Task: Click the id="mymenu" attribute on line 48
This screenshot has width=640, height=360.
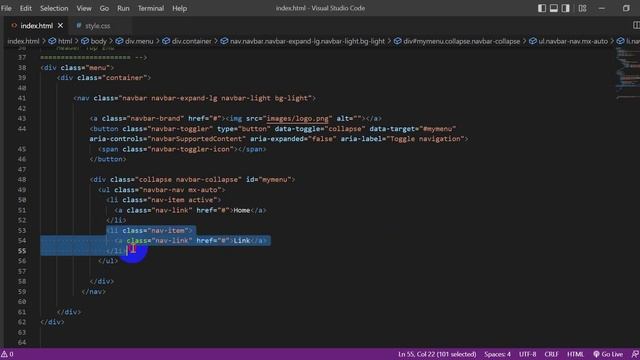Action: (268, 180)
